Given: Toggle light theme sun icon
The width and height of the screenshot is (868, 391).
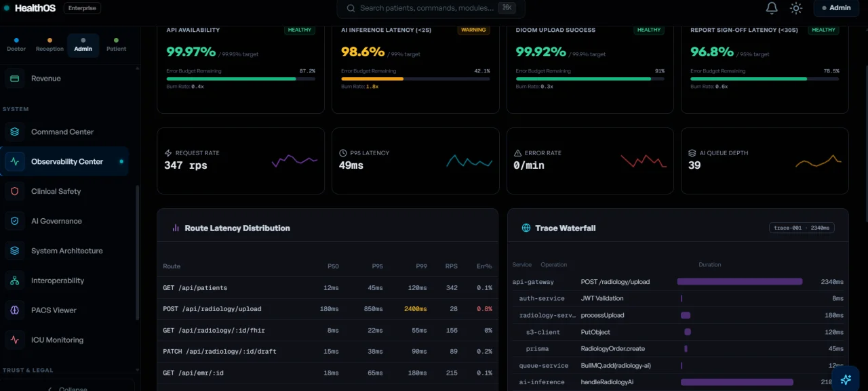Looking at the screenshot, I should 796,8.
